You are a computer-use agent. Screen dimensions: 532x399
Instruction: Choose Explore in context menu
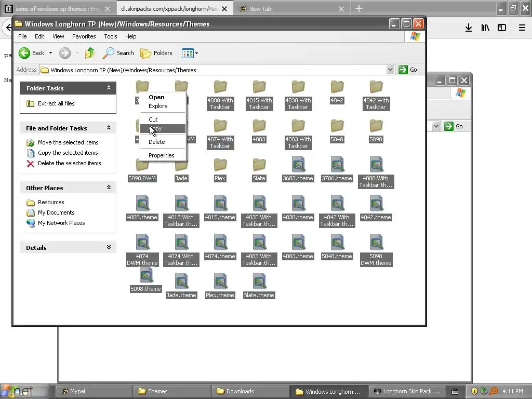click(163, 106)
